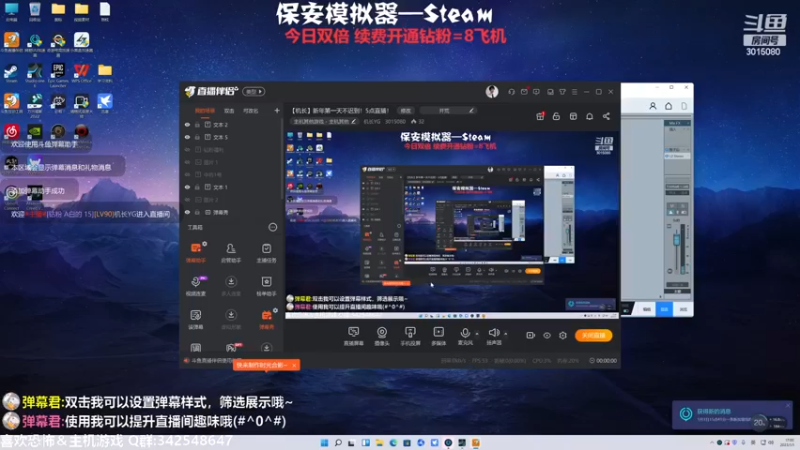Hide the 弹幕秀 source layer
800x450 pixels.
[187, 212]
